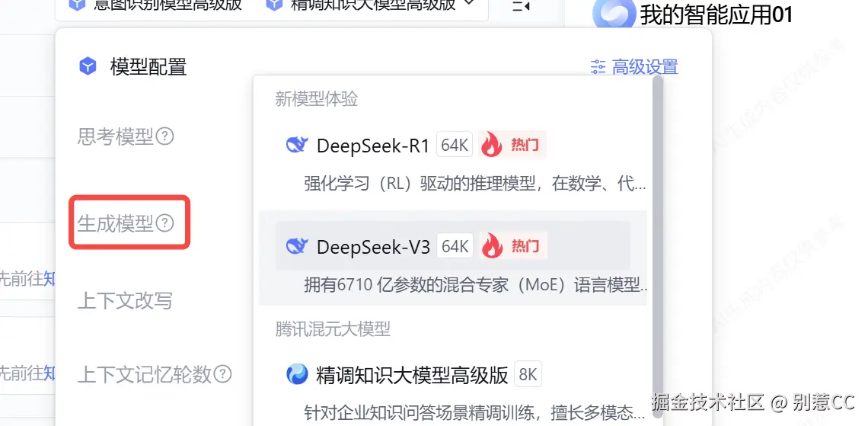868x426 pixels.
Task: Click help icon beside 上下文记忆轮数
Action: pyautogui.click(x=222, y=374)
